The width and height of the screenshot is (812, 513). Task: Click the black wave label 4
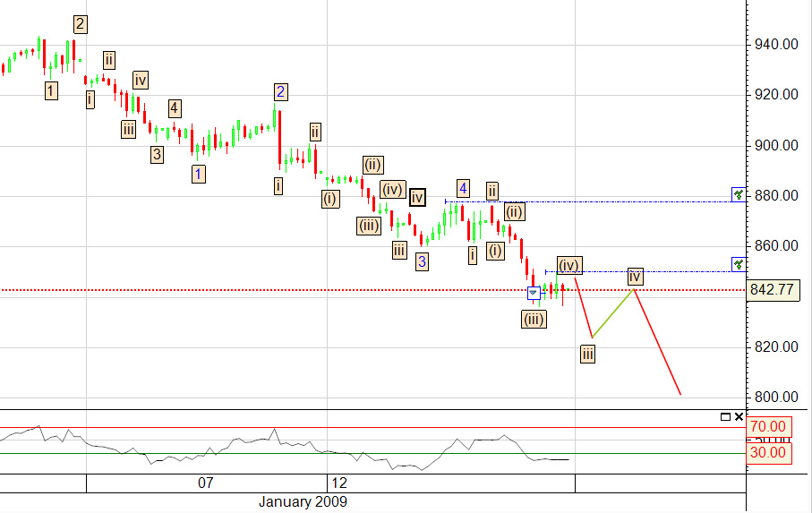point(175,108)
